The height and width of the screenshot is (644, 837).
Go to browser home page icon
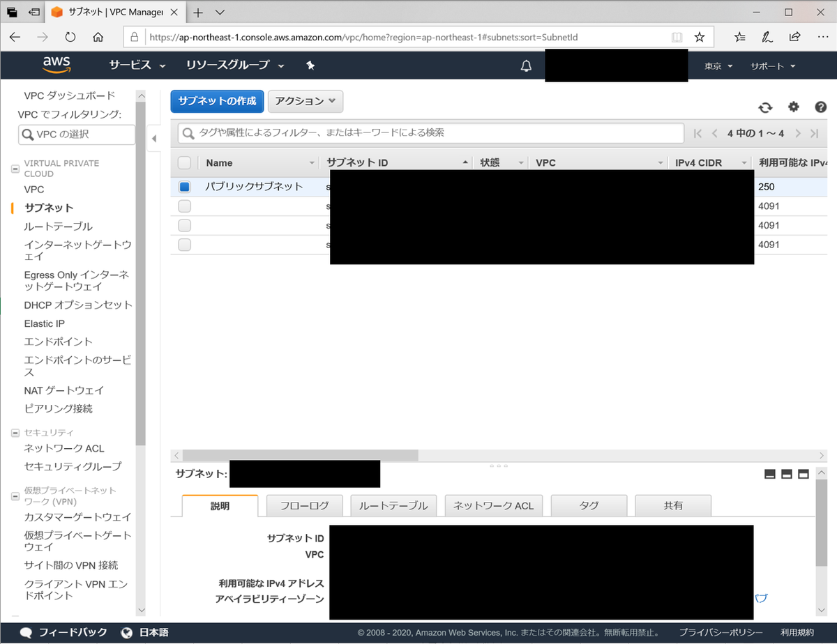(98, 37)
